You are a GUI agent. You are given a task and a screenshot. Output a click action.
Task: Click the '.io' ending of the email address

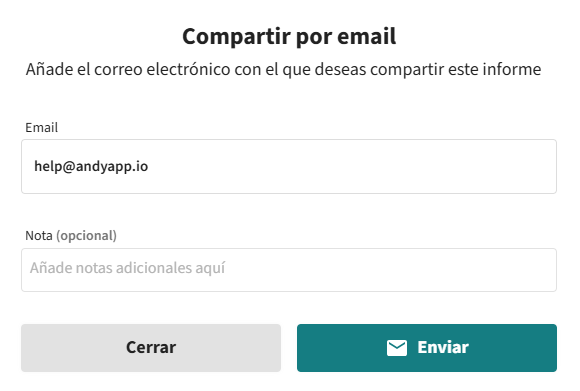pyautogui.click(x=141, y=166)
